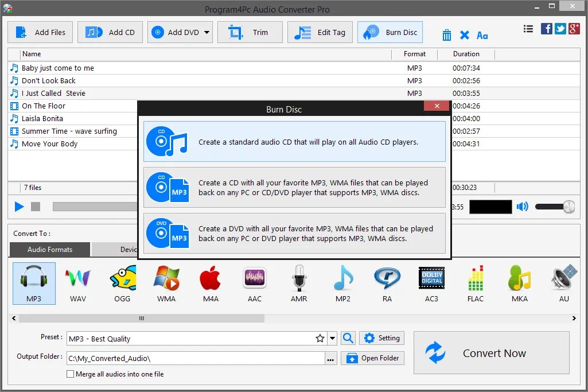This screenshot has width=588, height=392.
Task: Click the format list horizontal scrollbar
Action: pos(141,318)
